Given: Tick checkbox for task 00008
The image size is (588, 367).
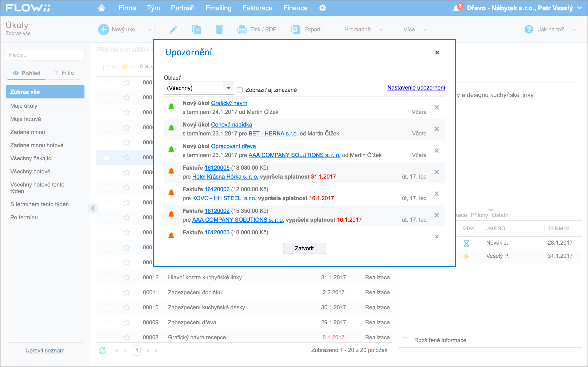Looking at the screenshot, I should point(107,337).
